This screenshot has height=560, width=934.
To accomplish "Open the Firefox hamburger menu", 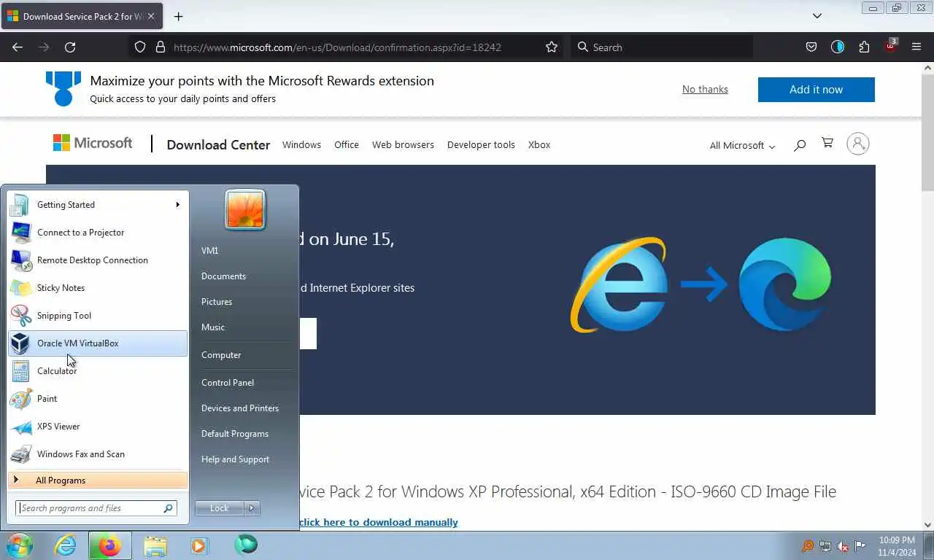I will point(916,47).
